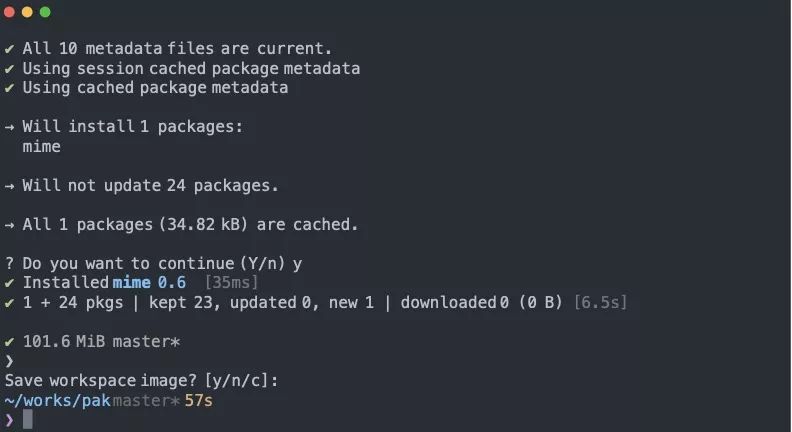
Task: Click the red close window button
Action: pos(10,12)
